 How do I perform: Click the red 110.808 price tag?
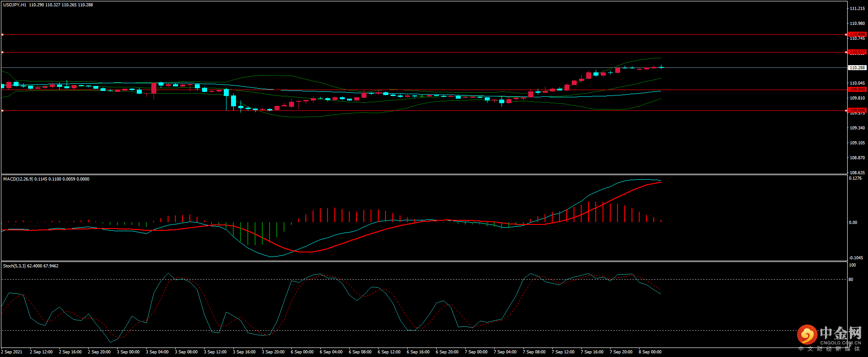[857, 34]
